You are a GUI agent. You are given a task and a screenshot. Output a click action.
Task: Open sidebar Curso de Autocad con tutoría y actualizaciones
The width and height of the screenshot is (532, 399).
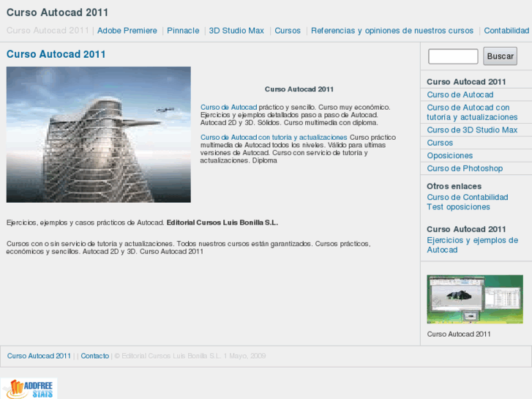(472, 113)
